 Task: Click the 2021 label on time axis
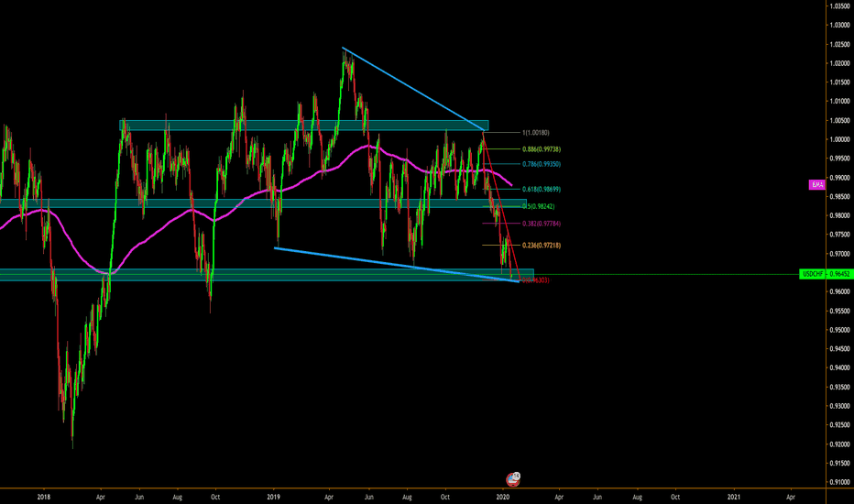[733, 497]
